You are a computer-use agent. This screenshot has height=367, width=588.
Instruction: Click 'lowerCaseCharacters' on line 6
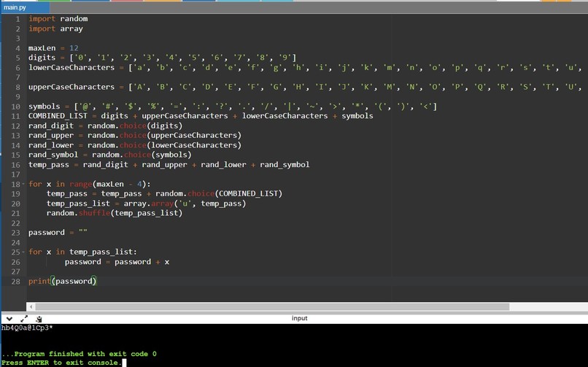(x=71, y=67)
